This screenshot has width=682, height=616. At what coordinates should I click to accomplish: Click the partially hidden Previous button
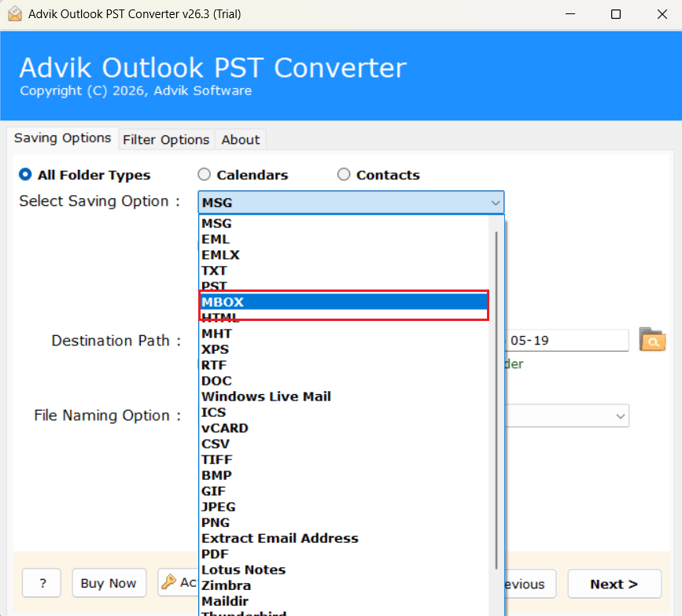(x=530, y=584)
